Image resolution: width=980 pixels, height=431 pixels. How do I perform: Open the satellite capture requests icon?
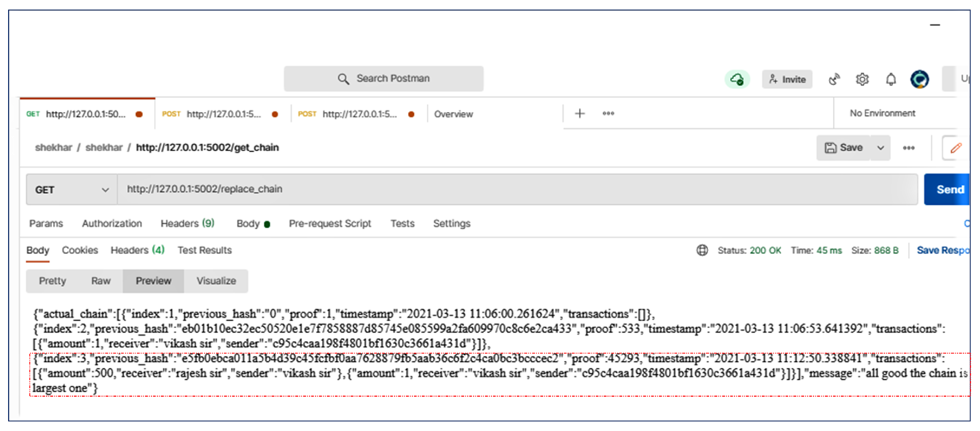point(833,79)
